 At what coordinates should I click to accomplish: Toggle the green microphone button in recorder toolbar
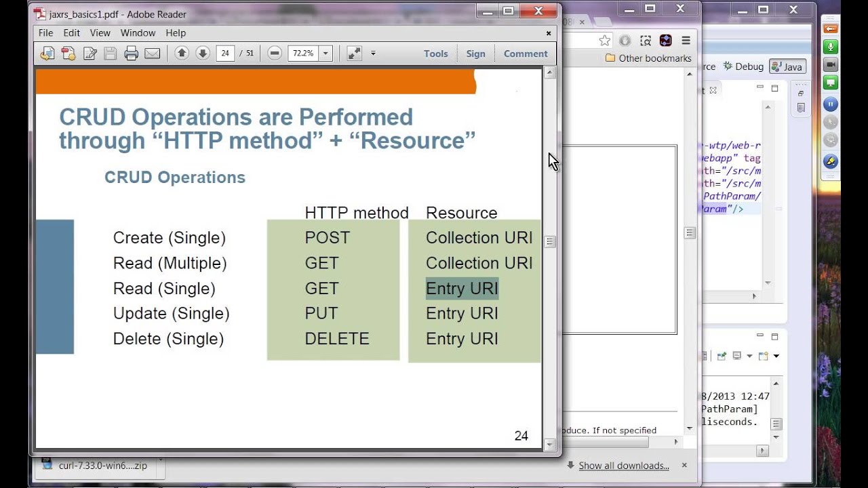(831, 47)
